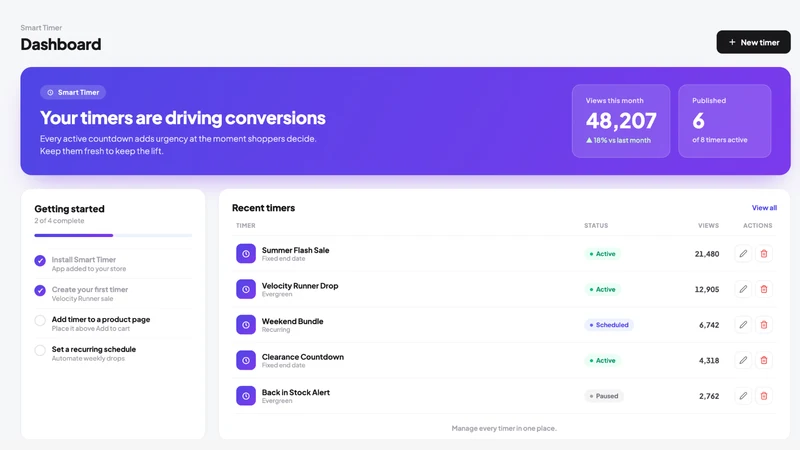Edit the Back in Stock Alert timer
The height and width of the screenshot is (450, 800).
[x=743, y=396]
